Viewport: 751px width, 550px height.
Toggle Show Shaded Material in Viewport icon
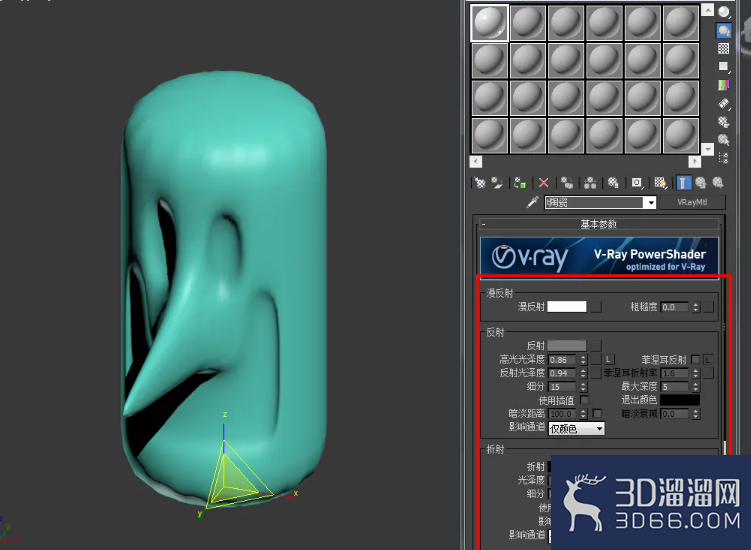click(660, 183)
